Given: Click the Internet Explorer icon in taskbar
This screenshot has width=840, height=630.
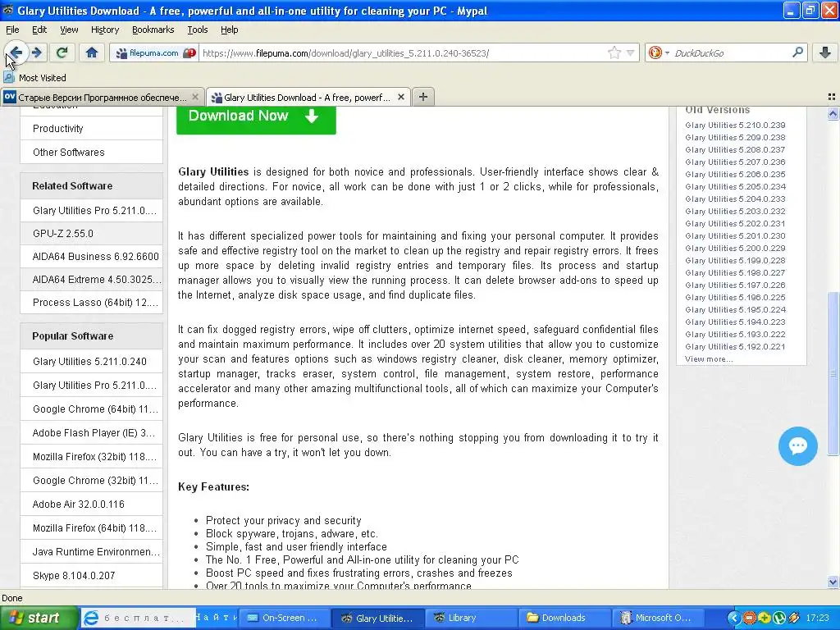Looking at the screenshot, I should tap(92, 619).
